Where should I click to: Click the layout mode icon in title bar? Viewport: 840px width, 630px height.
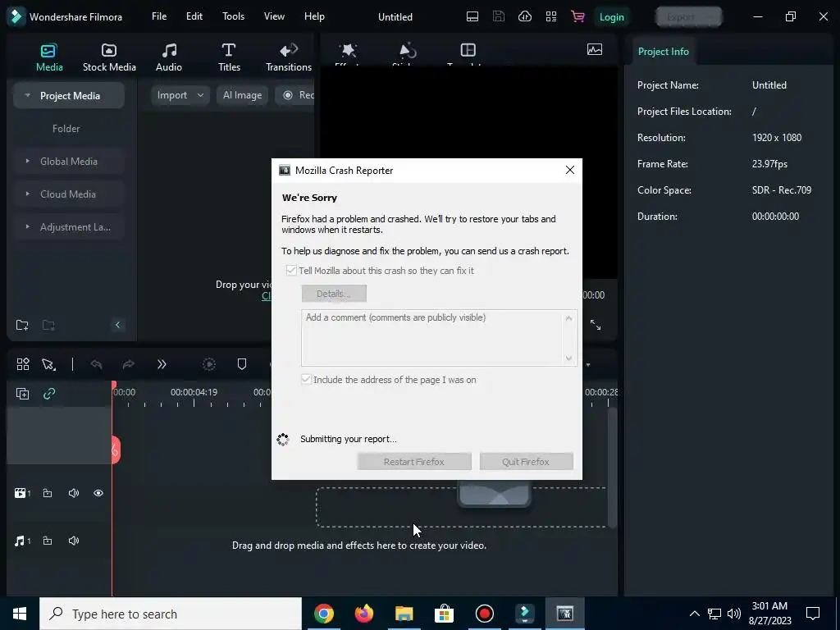pyautogui.click(x=472, y=16)
